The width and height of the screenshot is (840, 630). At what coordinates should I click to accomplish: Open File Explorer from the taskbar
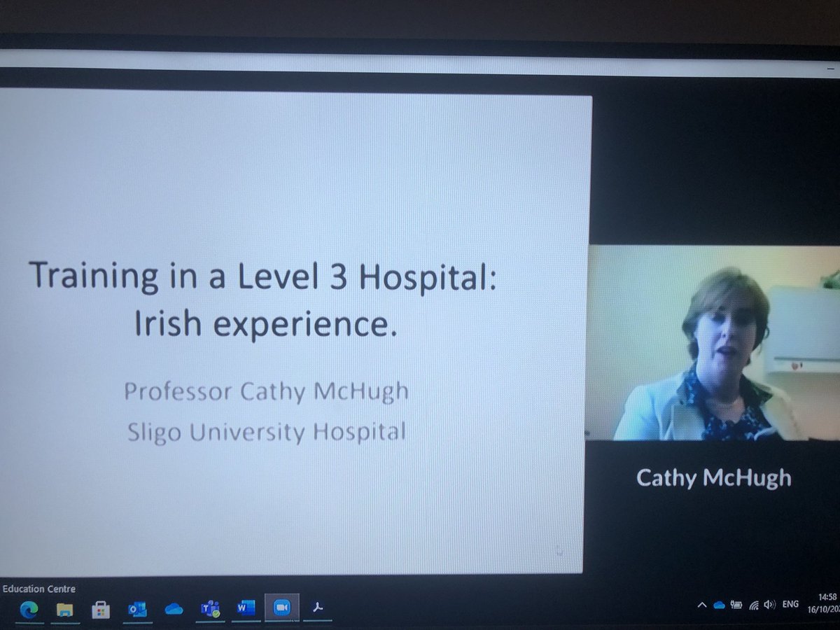point(65,609)
